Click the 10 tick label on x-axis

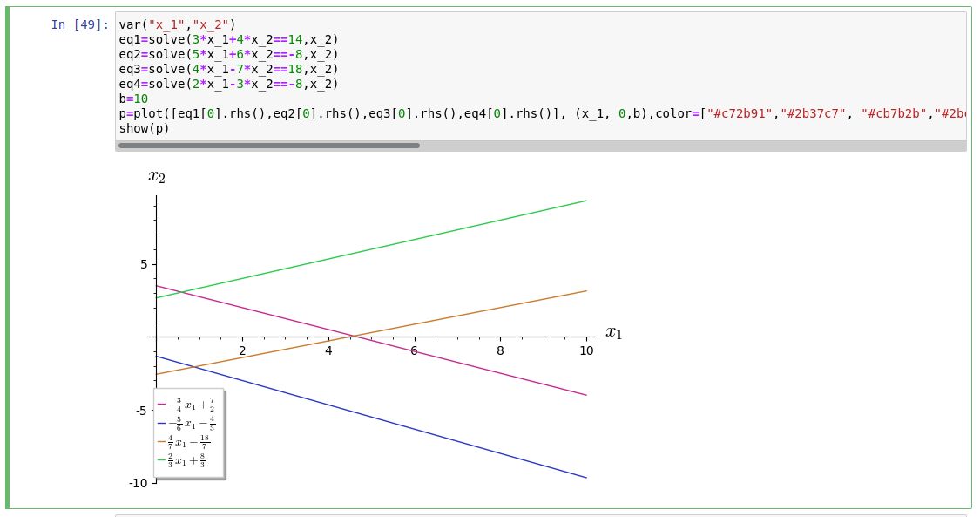tap(586, 350)
